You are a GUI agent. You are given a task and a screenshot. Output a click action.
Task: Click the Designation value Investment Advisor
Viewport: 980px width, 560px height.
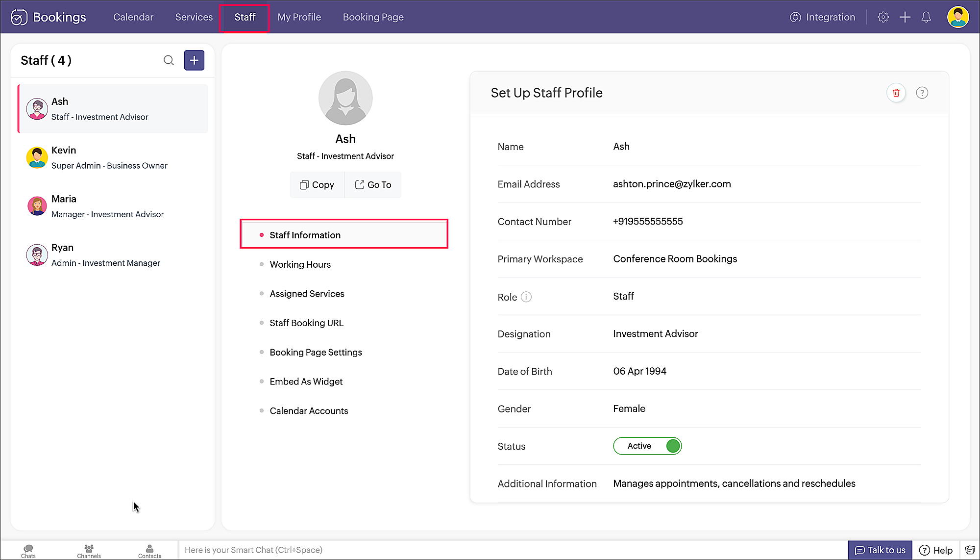655,334
